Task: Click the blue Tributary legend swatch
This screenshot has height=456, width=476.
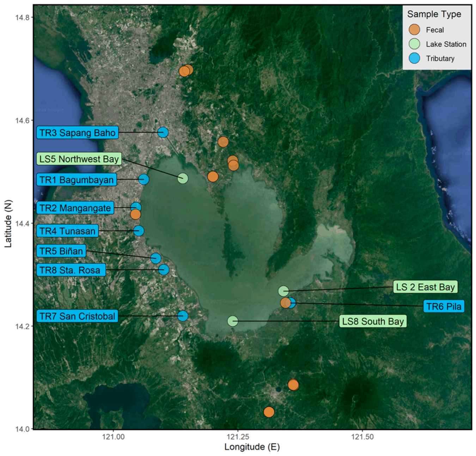Action: coord(414,58)
